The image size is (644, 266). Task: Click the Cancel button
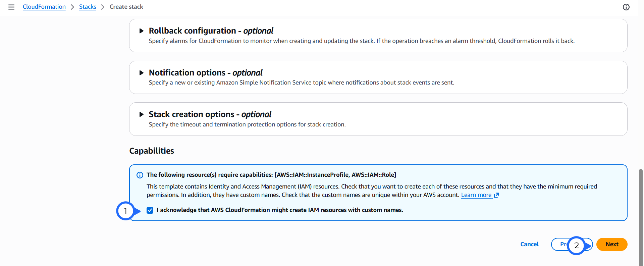529,244
